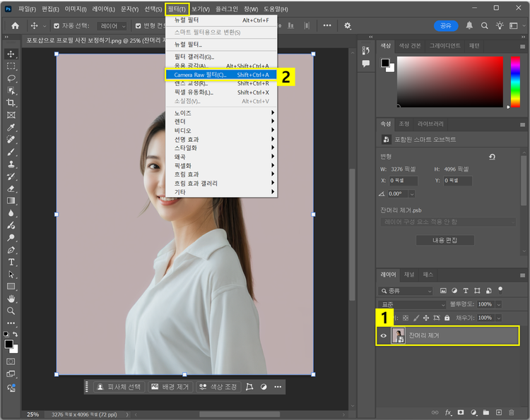530x420 pixels.
Task: Open the 불투명도 opacity dropdown arrow
Action: point(499,304)
